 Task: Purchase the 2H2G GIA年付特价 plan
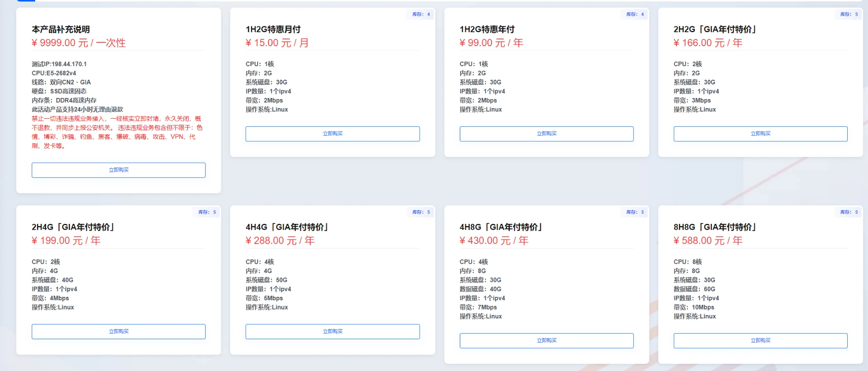point(760,134)
